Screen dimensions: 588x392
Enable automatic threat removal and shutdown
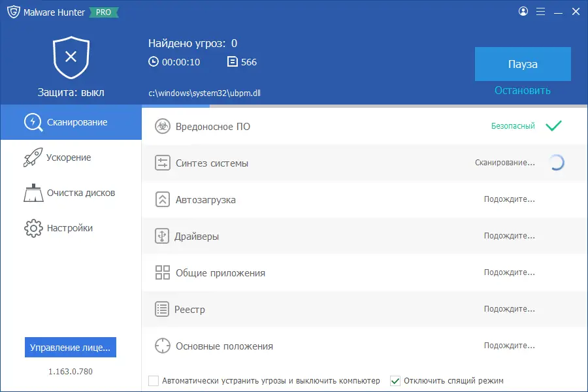[x=154, y=380]
